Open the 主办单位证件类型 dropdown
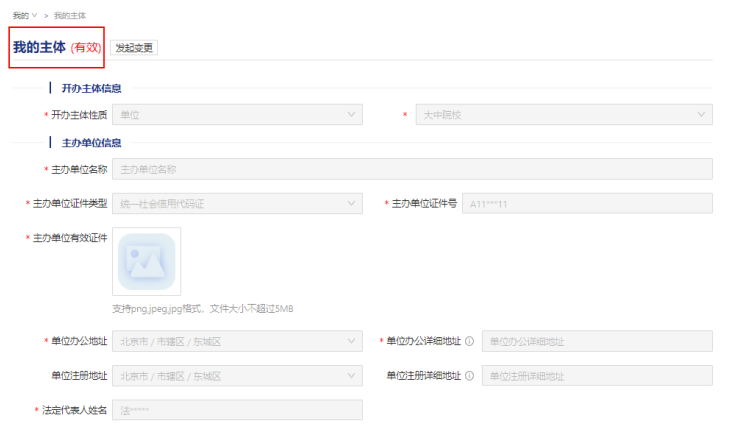The height and width of the screenshot is (447, 744). (237, 204)
